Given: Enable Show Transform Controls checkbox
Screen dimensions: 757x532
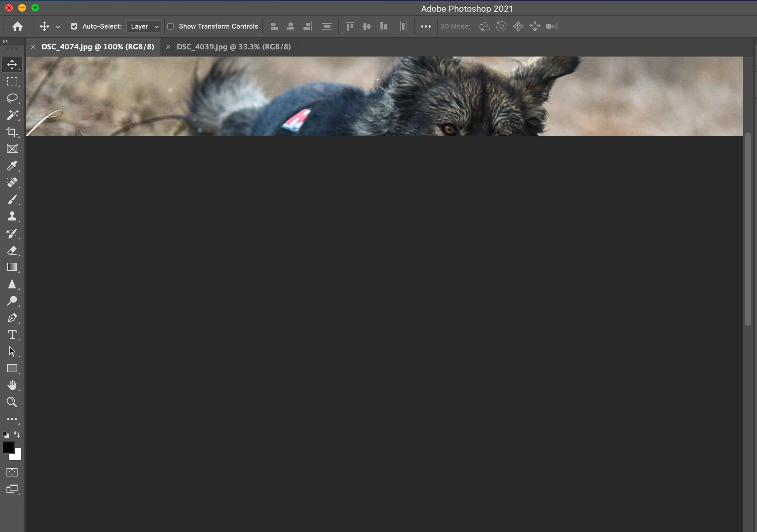Looking at the screenshot, I should coord(171,26).
